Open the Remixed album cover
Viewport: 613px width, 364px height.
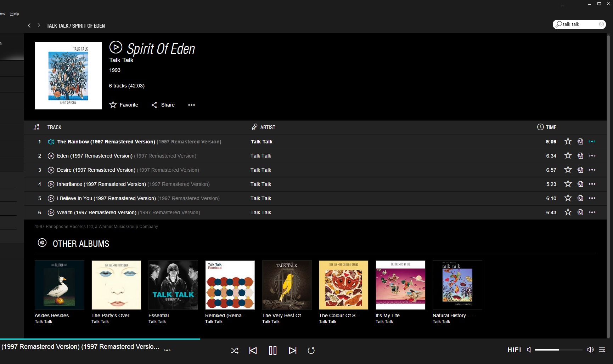pyautogui.click(x=230, y=285)
